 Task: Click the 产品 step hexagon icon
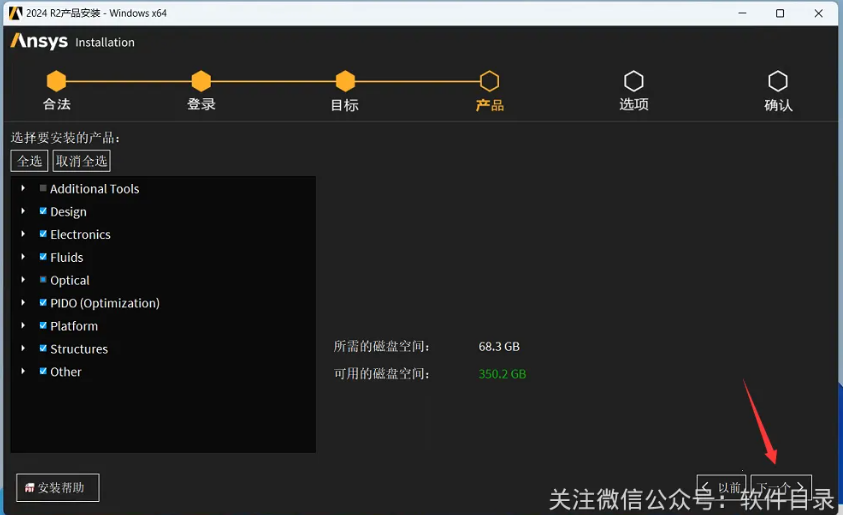489,81
